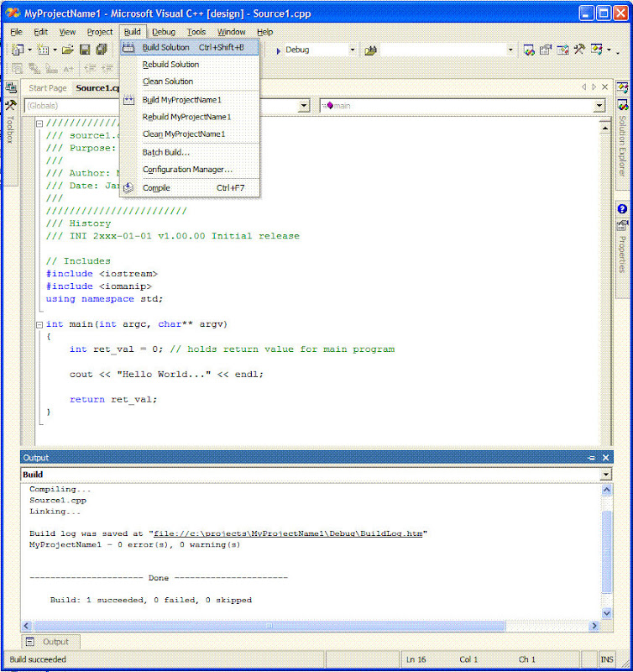The image size is (633, 672).
Task: Click the Find in Files icon
Action: coord(370,50)
